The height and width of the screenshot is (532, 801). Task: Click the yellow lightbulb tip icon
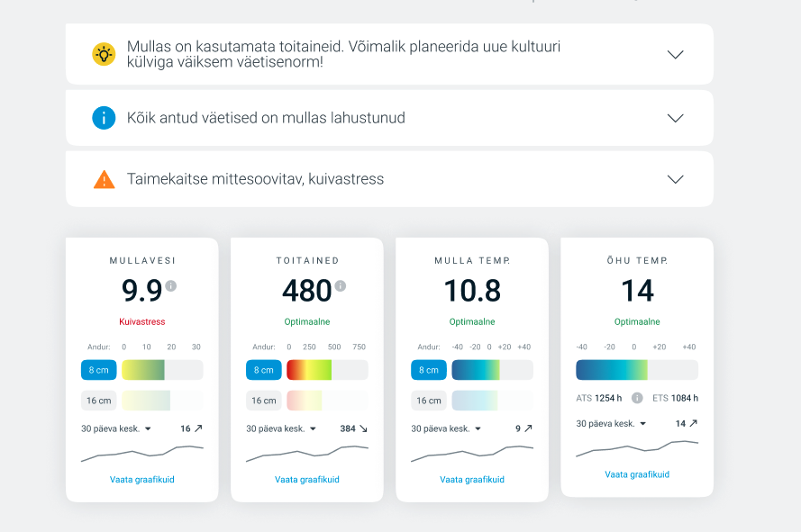(x=104, y=54)
